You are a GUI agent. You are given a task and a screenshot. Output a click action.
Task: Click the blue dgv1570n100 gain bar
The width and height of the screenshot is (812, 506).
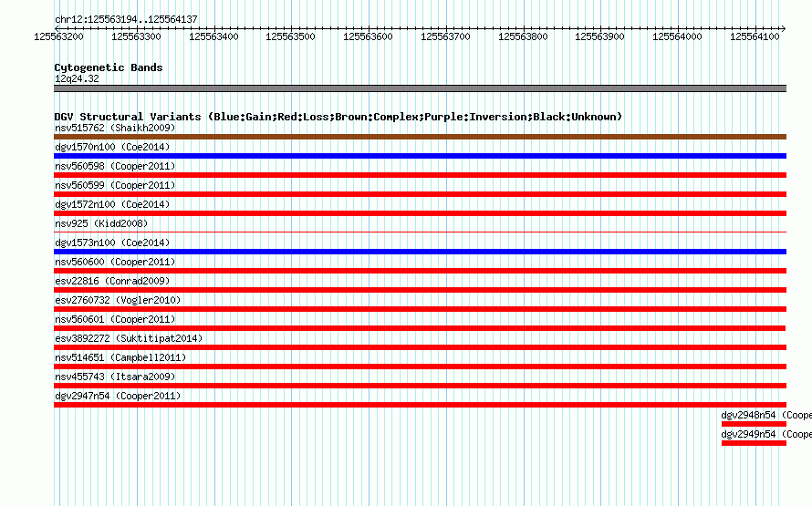click(420, 156)
